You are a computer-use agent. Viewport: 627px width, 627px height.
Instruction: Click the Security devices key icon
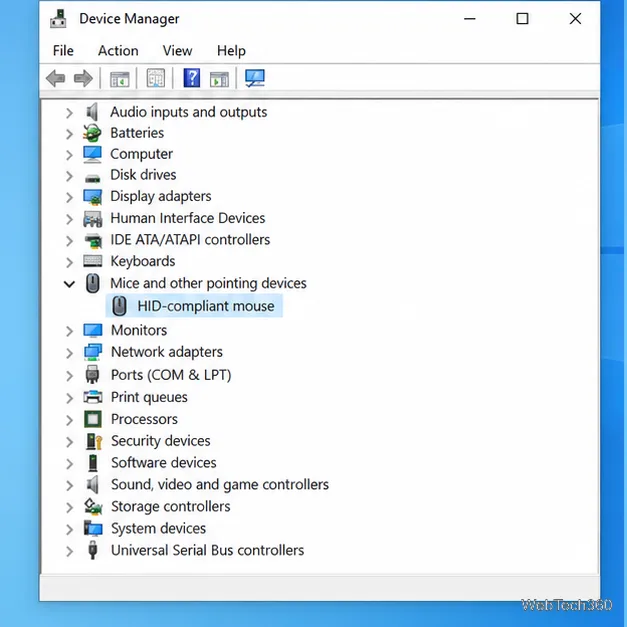pyautogui.click(x=94, y=441)
